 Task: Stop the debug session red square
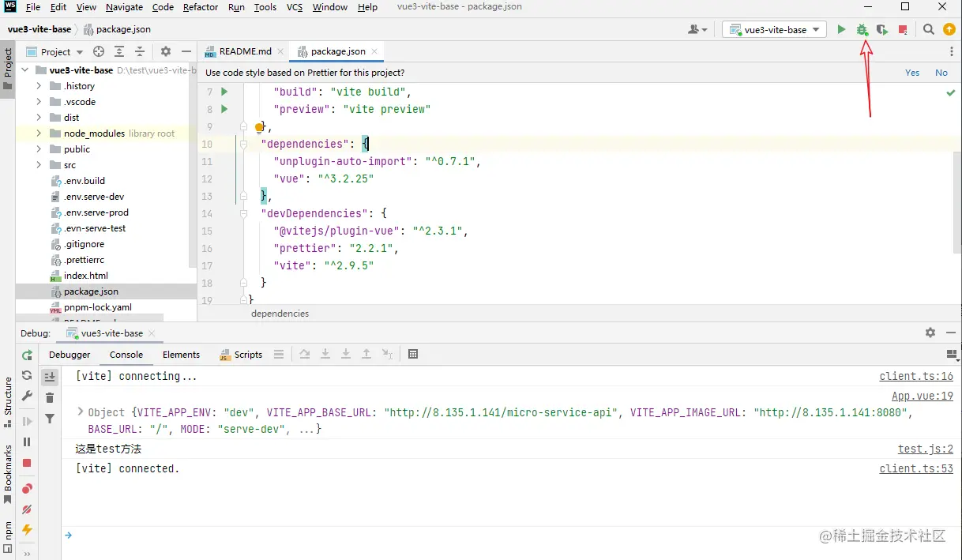(27, 463)
